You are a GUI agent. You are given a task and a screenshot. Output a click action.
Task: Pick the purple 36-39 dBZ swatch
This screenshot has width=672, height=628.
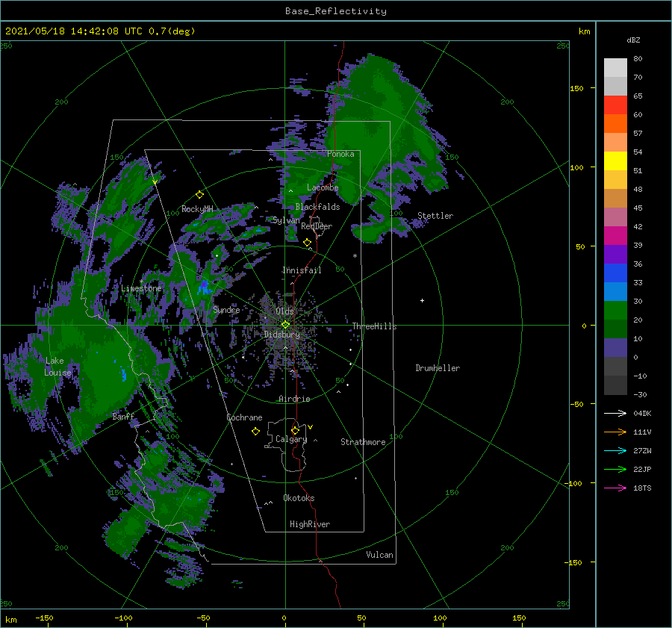tap(615, 255)
